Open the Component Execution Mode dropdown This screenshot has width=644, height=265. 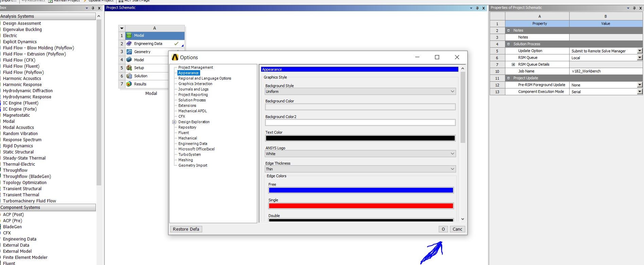pyautogui.click(x=640, y=92)
